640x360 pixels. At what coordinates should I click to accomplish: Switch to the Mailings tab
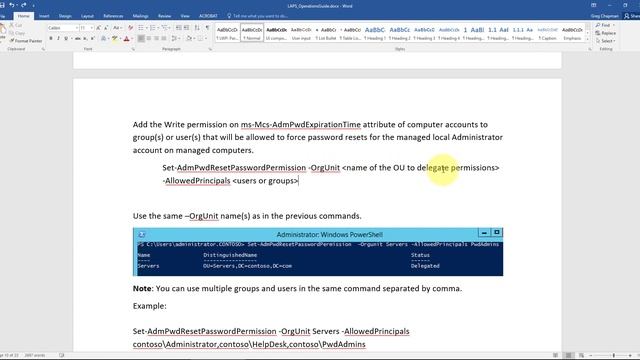click(x=140, y=16)
